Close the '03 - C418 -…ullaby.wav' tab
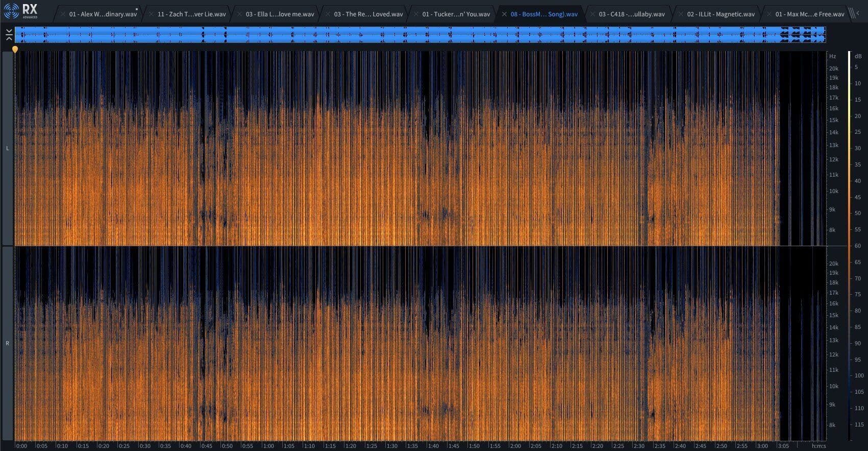Image resolution: width=868 pixels, height=451 pixels. (592, 14)
